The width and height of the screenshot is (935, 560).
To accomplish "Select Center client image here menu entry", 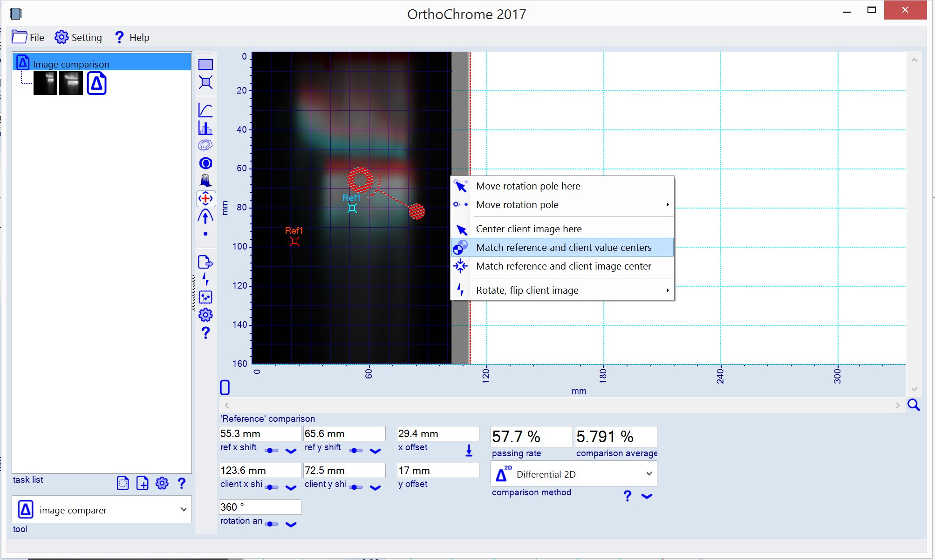I will click(528, 229).
